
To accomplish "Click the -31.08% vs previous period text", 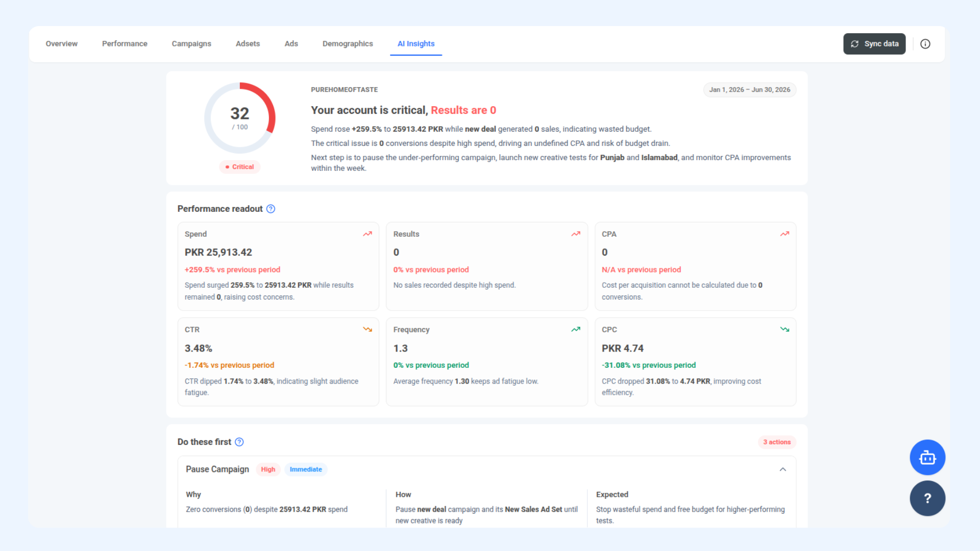I will 649,365.
